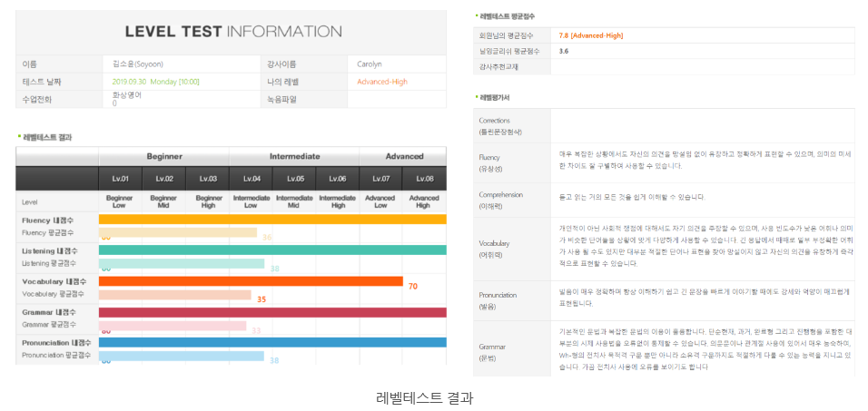Screen dimensions: 868x411
Task: Click the orange Advanced-High level value
Action: pos(382,82)
